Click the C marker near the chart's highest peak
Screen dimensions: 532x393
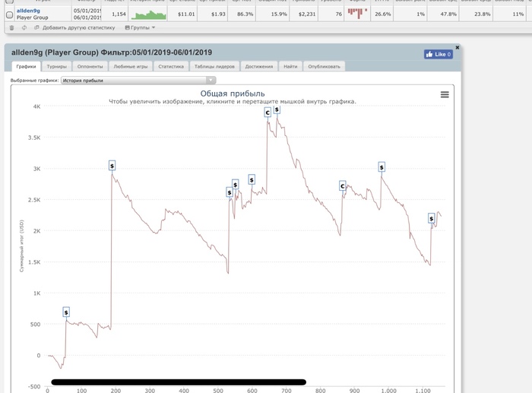click(268, 113)
